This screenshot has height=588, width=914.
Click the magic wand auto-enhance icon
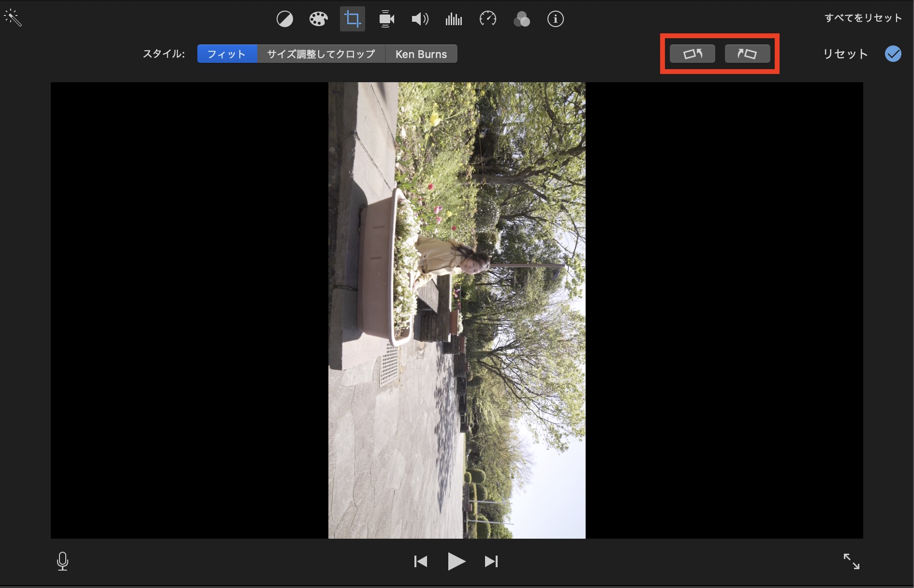pyautogui.click(x=13, y=18)
